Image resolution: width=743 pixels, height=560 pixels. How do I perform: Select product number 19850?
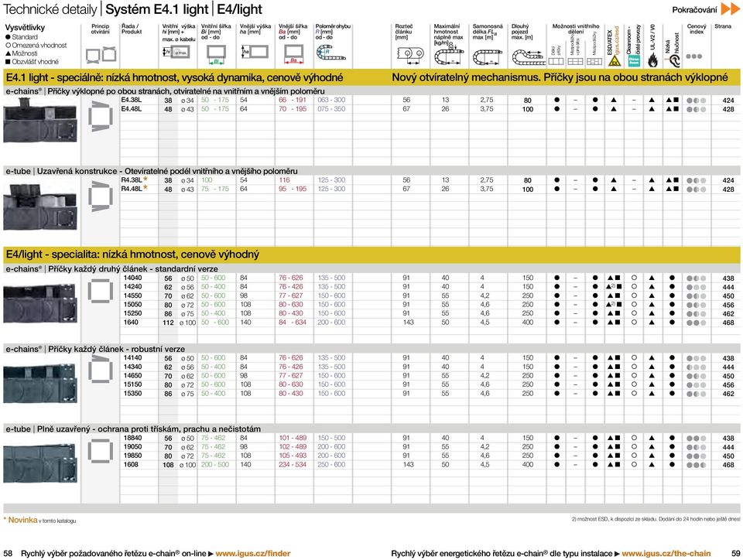pyautogui.click(x=132, y=456)
